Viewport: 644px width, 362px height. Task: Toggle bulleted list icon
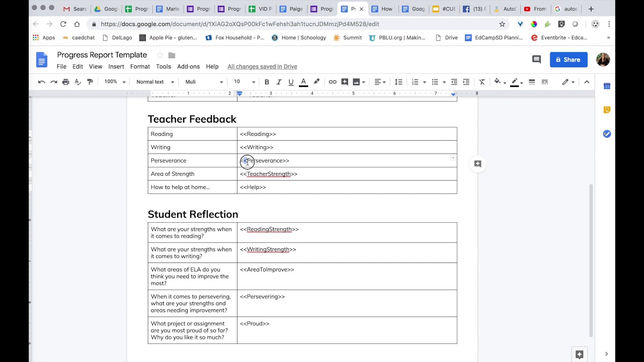[435, 82]
